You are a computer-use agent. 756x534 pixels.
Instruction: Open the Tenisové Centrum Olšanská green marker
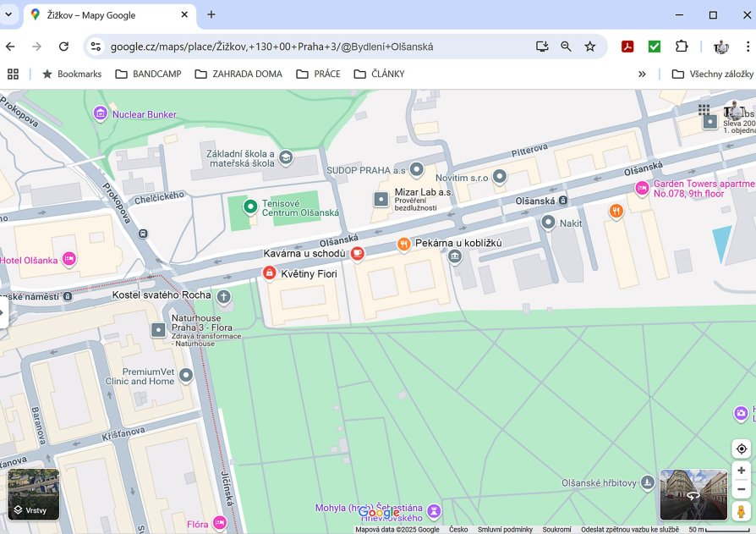click(250, 207)
